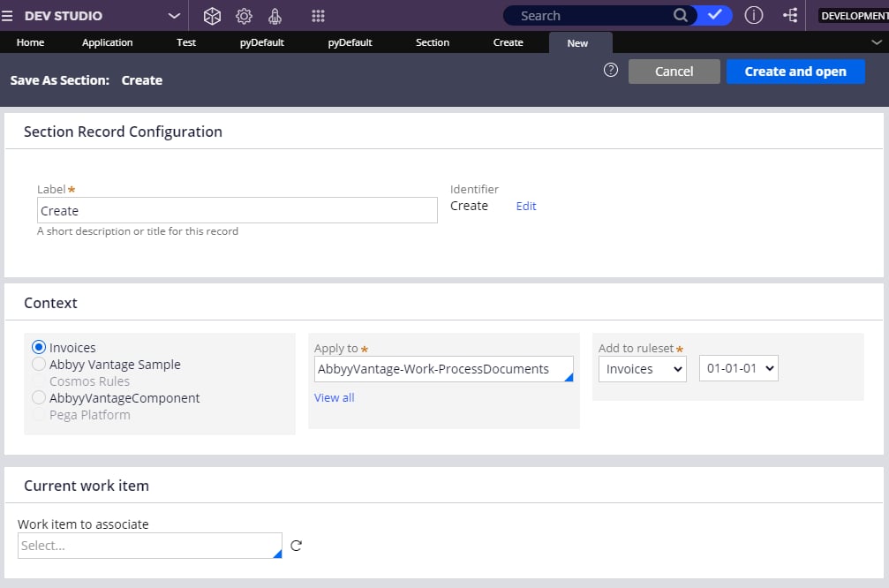
Task: Click the cube Create icon in header
Action: click(x=212, y=16)
